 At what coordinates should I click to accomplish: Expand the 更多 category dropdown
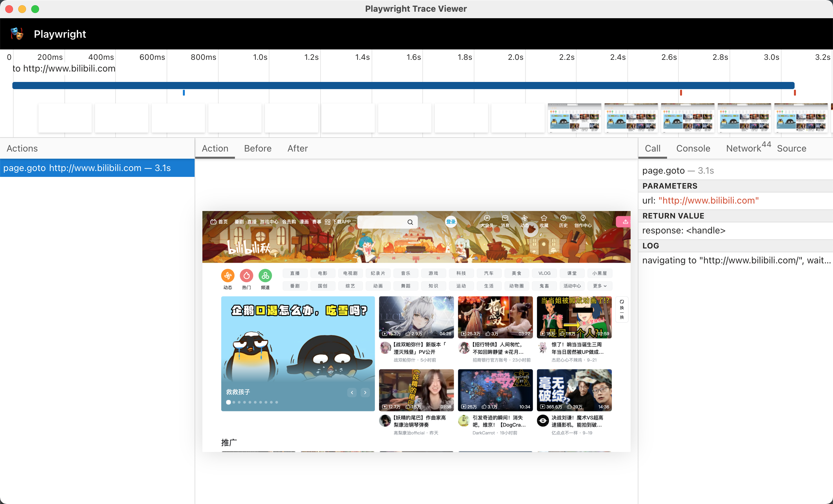tap(600, 286)
